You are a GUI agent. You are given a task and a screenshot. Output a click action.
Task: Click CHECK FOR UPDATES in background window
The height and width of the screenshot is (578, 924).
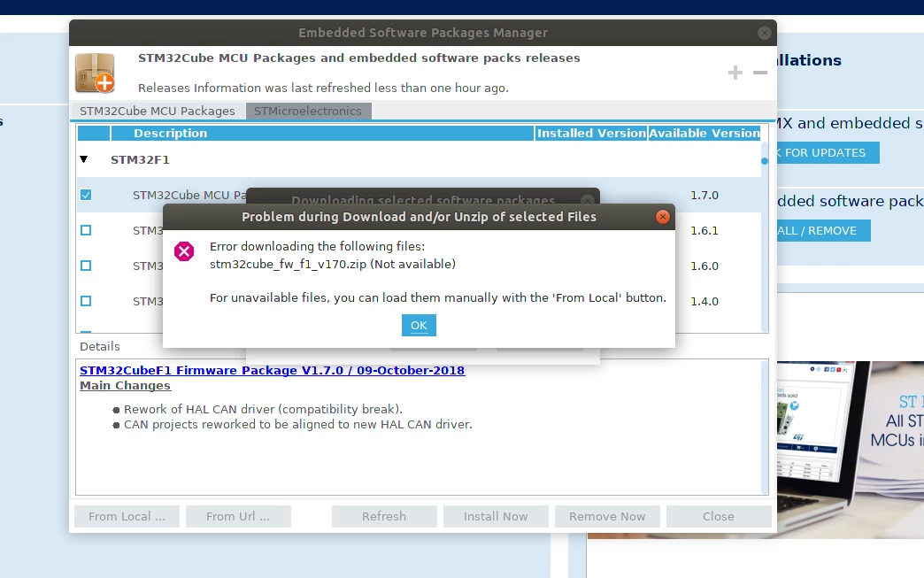coord(828,152)
